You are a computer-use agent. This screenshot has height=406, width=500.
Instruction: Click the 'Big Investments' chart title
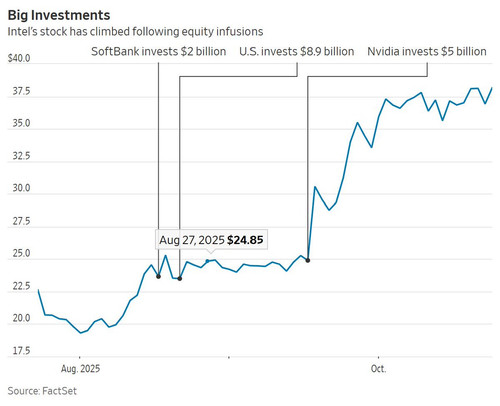click(59, 15)
